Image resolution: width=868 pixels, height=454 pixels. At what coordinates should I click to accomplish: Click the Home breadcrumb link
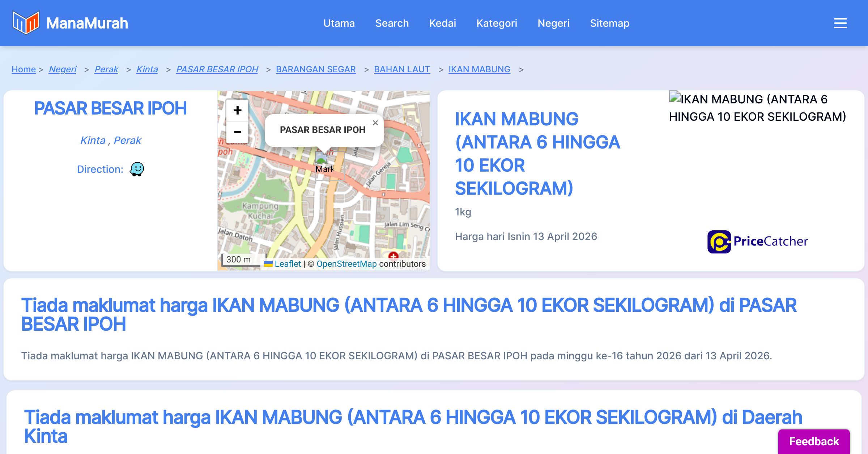(x=24, y=69)
